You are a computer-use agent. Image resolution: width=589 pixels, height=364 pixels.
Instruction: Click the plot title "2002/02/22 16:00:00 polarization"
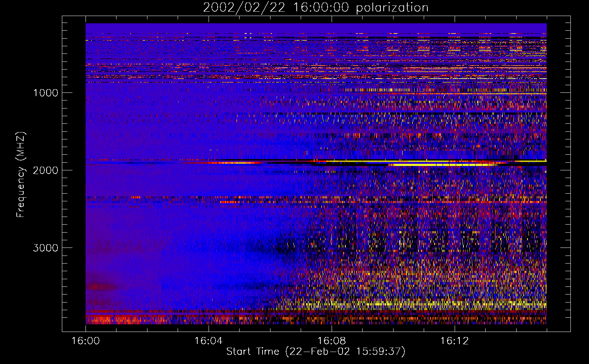[x=316, y=8]
